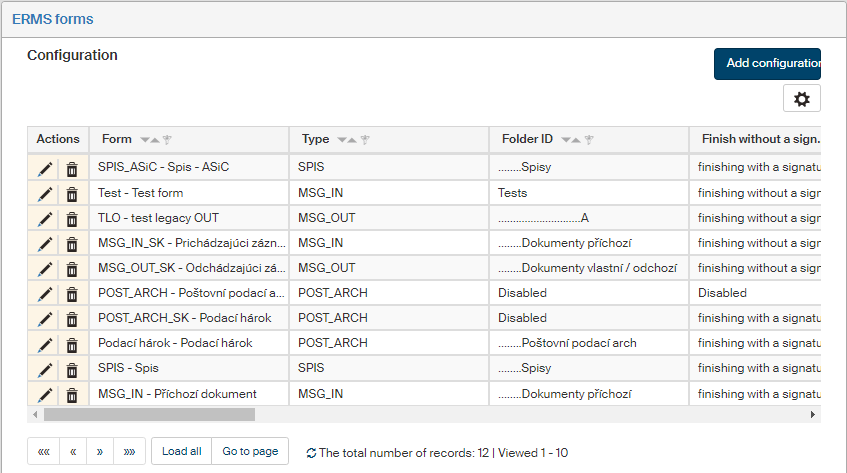Image resolution: width=847 pixels, height=473 pixels.
Task: Open the filter for the Type column
Action: [x=366, y=140]
